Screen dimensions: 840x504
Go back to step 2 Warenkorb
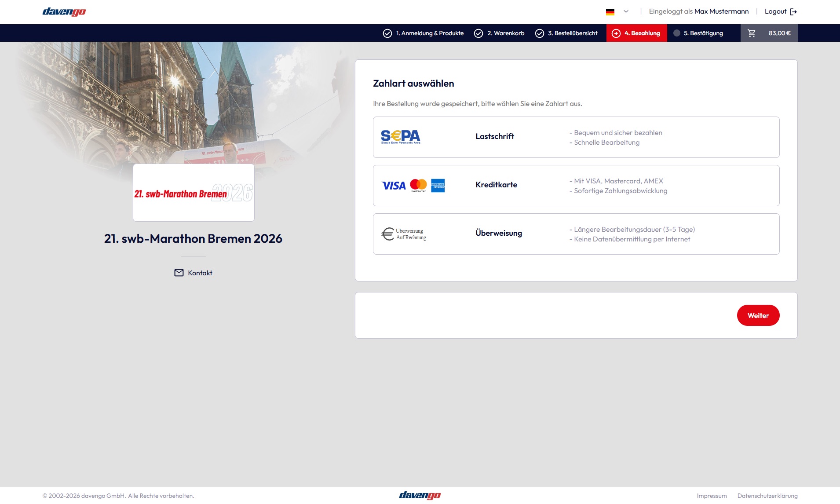pos(499,33)
